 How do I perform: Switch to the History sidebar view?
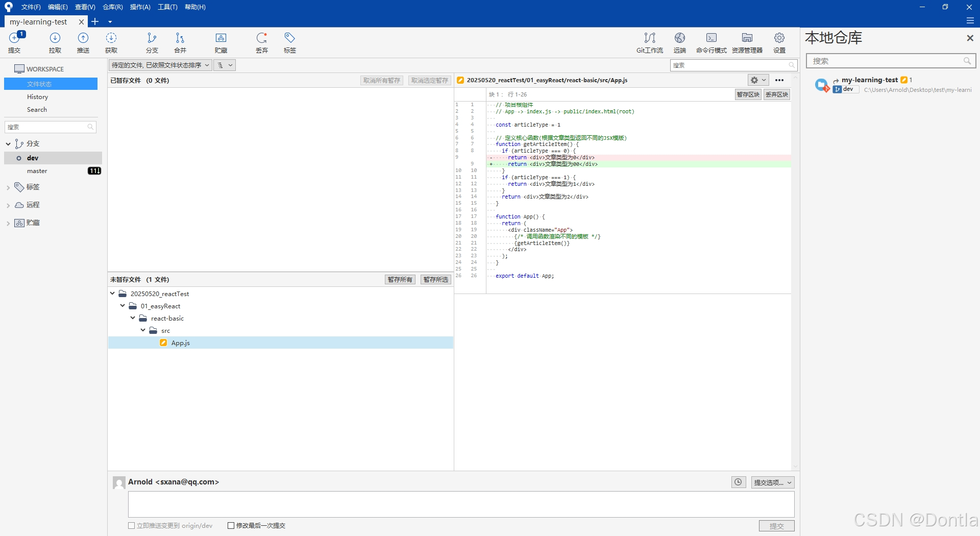coord(37,96)
